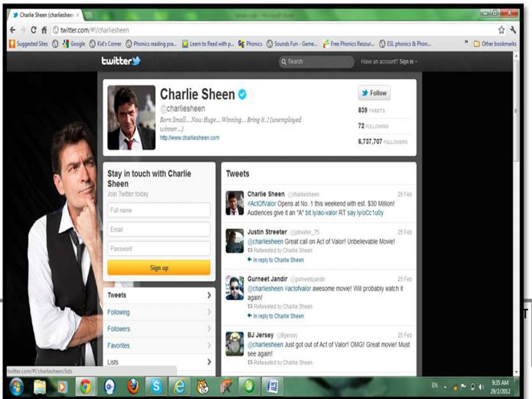This screenshot has height=399, width=532.
Task: Open Sign in dropdown
Action: tap(408, 62)
